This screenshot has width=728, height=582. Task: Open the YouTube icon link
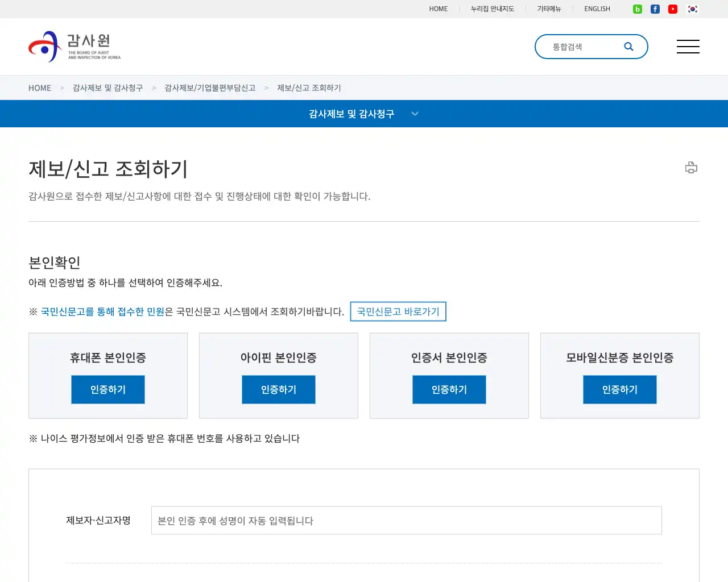(x=673, y=9)
